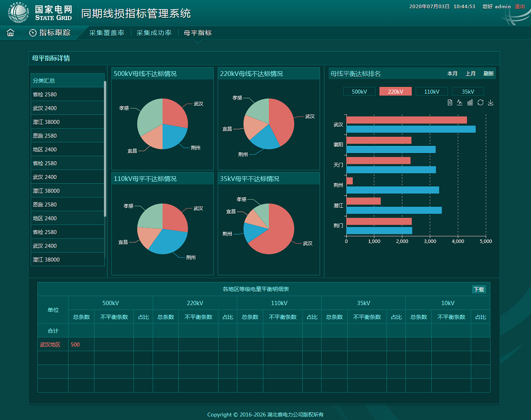Screen dimensions: 531x420
Task: Download the balance detail table via 下载
Action: pyautogui.click(x=479, y=289)
